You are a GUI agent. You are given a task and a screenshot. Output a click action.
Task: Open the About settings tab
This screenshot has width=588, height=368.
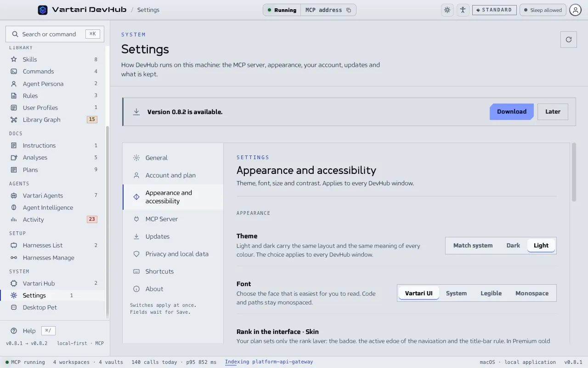173,289
